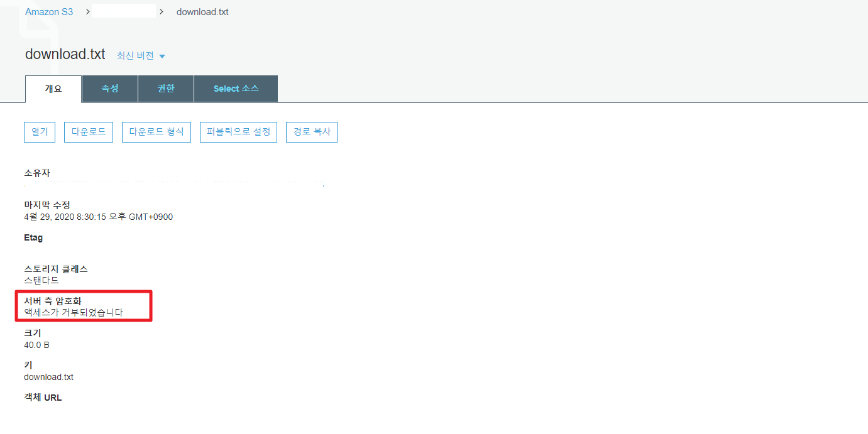Viewport: 868px width, 434px height.
Task: Expand the 최신 버전 version dropdown
Action: coord(141,56)
